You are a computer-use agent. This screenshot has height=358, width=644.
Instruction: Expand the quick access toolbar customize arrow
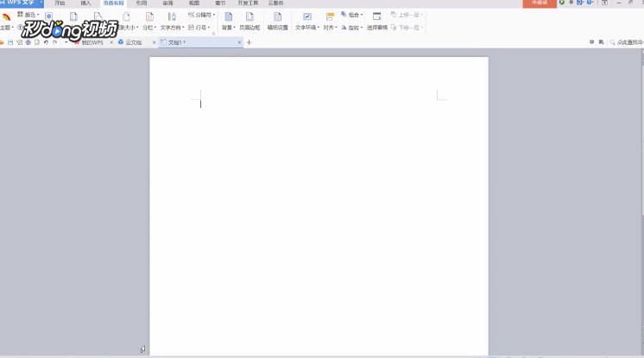tap(66, 42)
